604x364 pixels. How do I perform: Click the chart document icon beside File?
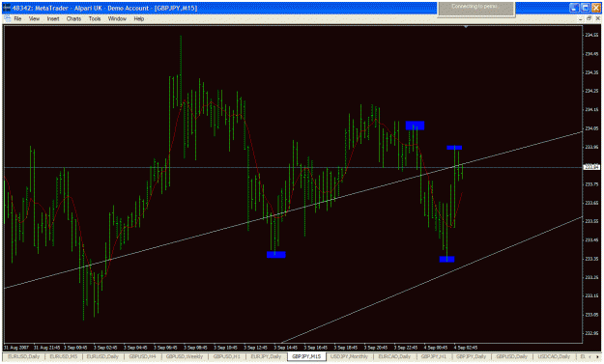click(8, 18)
